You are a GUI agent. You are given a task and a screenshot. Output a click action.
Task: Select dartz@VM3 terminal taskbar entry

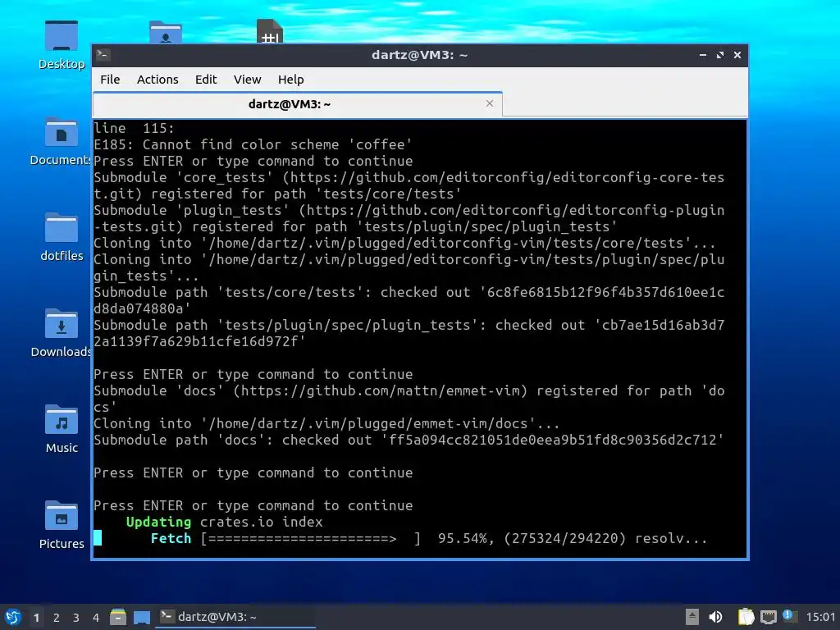(235, 617)
